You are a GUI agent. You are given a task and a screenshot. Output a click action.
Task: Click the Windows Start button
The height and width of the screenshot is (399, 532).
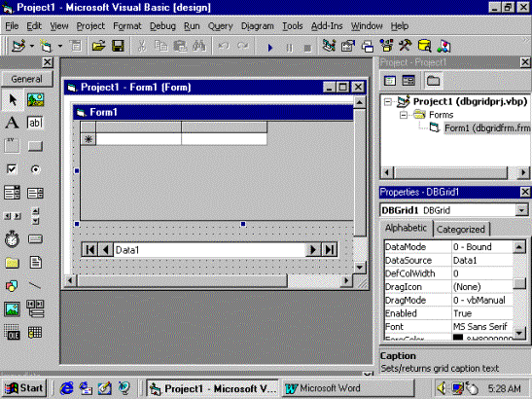23,388
